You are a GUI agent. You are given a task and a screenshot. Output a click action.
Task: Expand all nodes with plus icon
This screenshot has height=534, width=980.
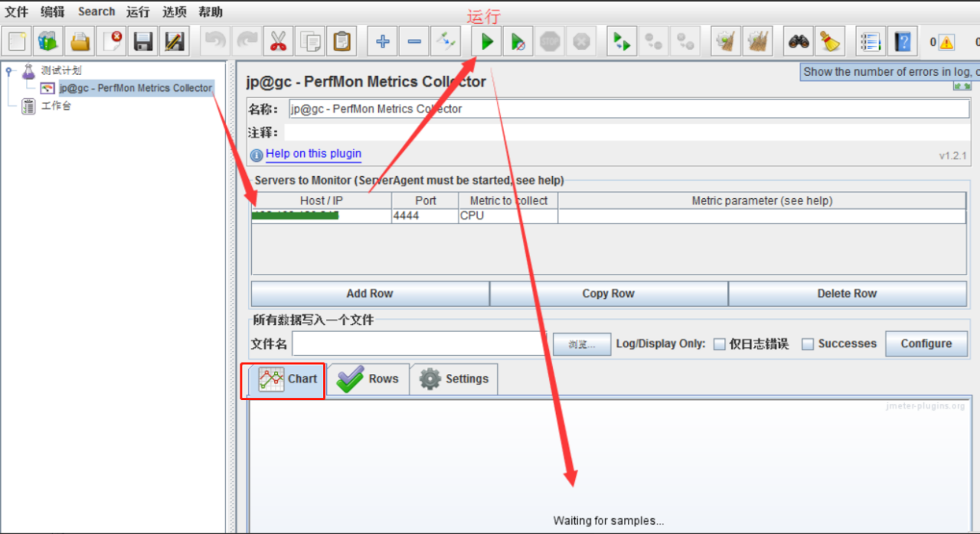[383, 41]
